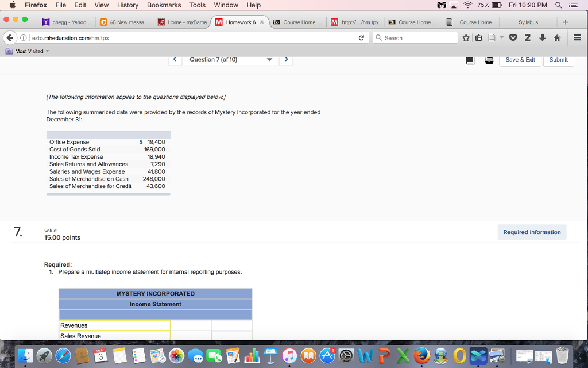The width and height of the screenshot is (588, 368).
Task: Open the eBook icon on the homework toolbar
Action: click(x=469, y=60)
